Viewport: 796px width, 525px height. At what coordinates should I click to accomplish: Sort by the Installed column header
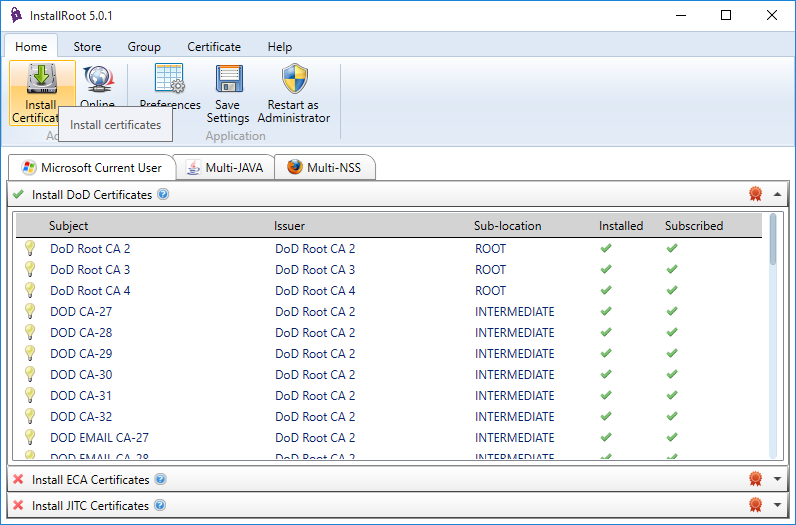621,226
